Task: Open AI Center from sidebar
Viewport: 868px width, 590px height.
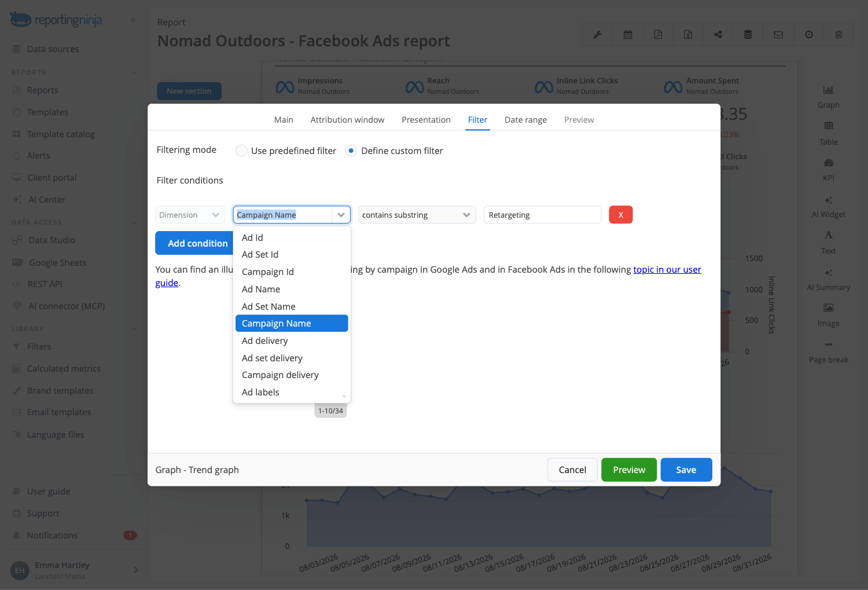Action: point(47,200)
